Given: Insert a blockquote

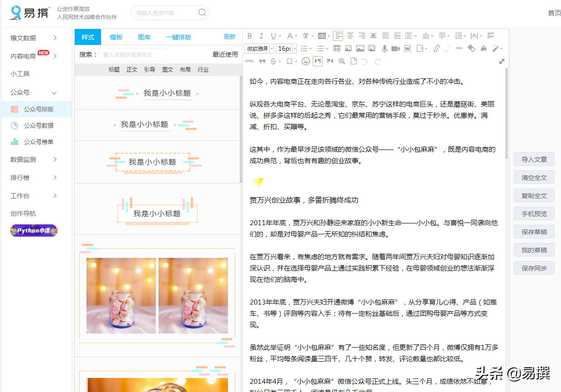Looking at the screenshot, I should click(x=262, y=61).
